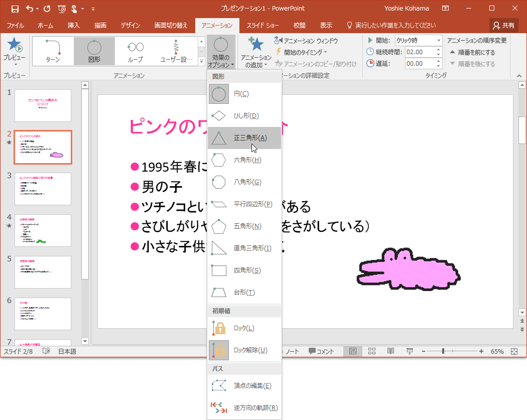
Task: Decrease 遅延 with the down spinner
Action: (x=439, y=66)
